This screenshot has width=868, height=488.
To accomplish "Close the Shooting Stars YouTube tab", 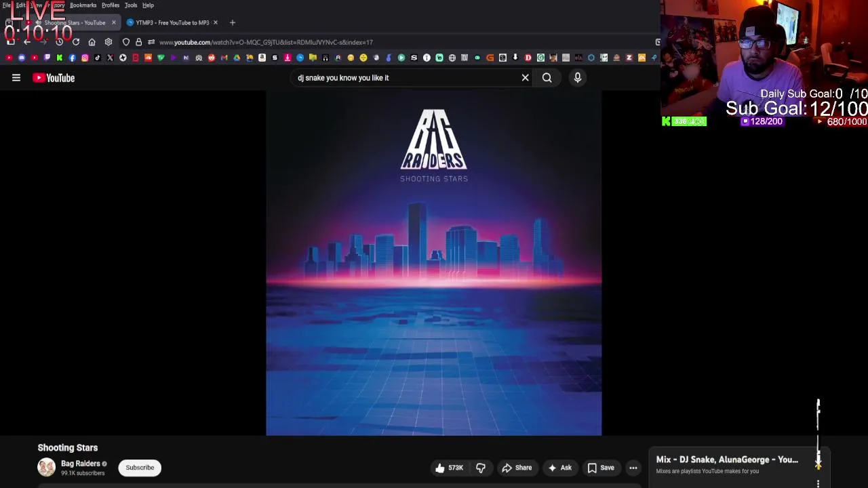I will coord(113,22).
